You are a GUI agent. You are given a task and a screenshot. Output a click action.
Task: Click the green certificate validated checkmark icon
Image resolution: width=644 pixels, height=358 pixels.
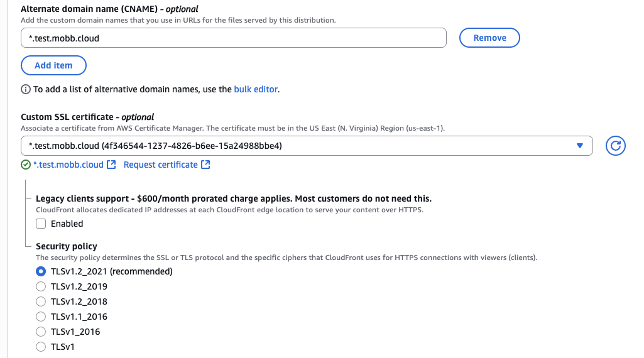[x=26, y=165]
